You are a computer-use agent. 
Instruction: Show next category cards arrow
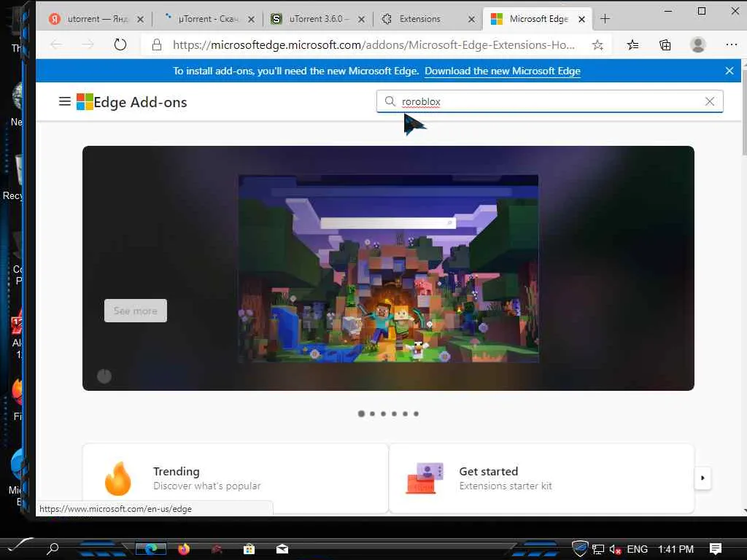point(703,478)
